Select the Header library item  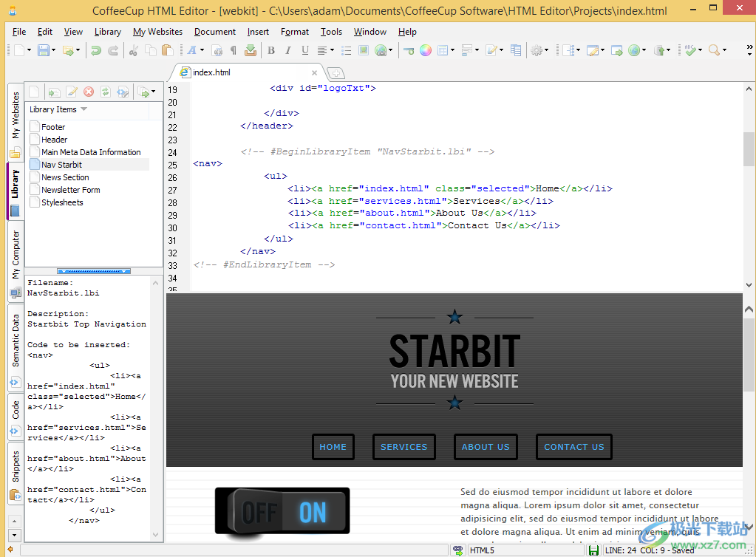[54, 140]
